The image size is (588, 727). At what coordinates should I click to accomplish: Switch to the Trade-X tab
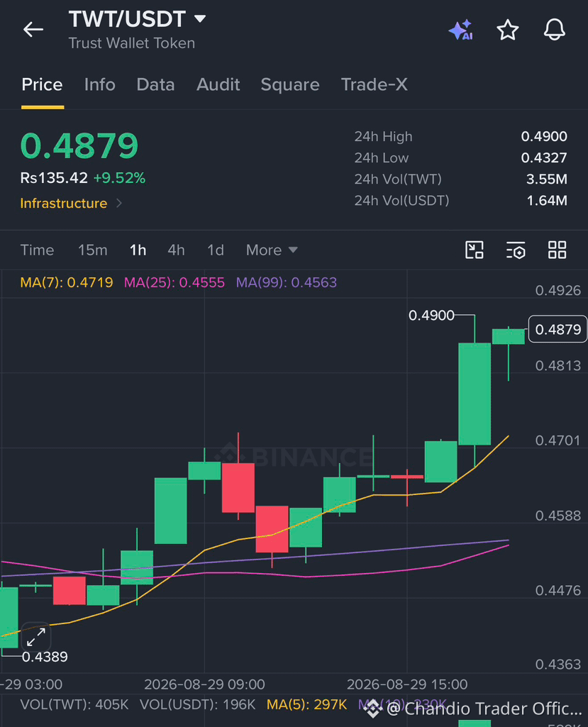pos(375,85)
